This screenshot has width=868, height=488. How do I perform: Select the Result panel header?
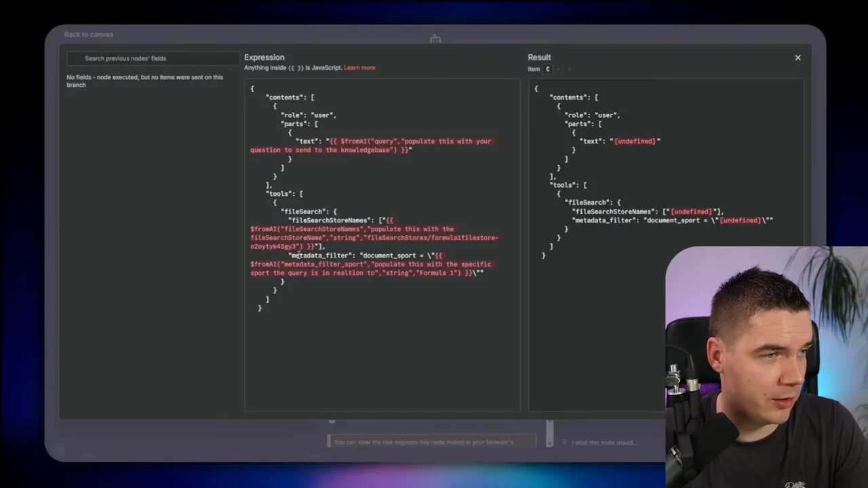[539, 57]
